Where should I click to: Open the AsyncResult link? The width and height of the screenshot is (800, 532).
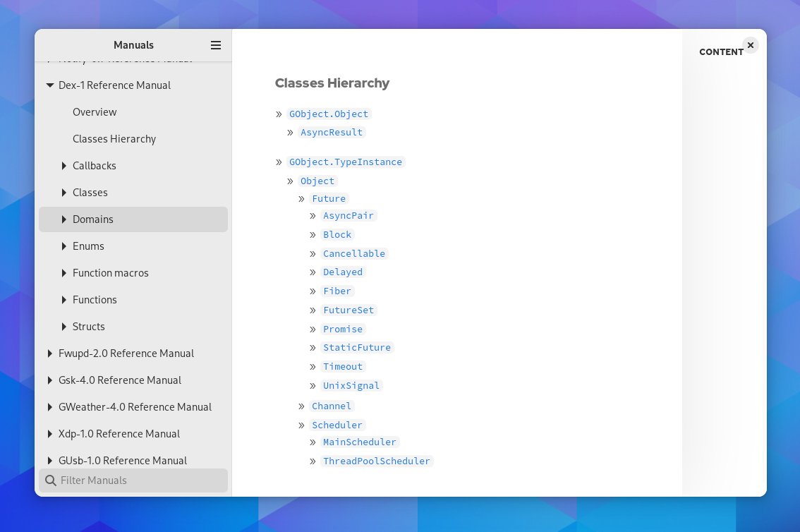pyautogui.click(x=332, y=132)
